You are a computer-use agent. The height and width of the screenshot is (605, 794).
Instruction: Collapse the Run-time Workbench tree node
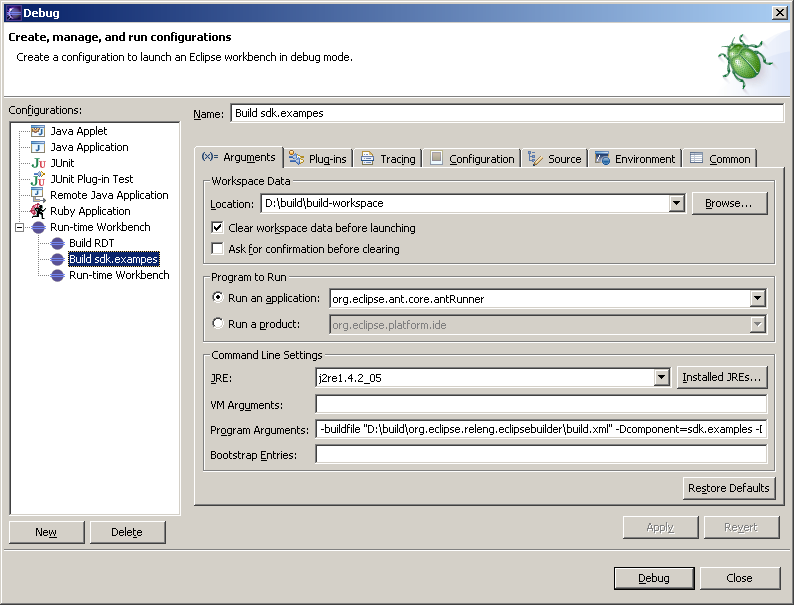(x=20, y=227)
